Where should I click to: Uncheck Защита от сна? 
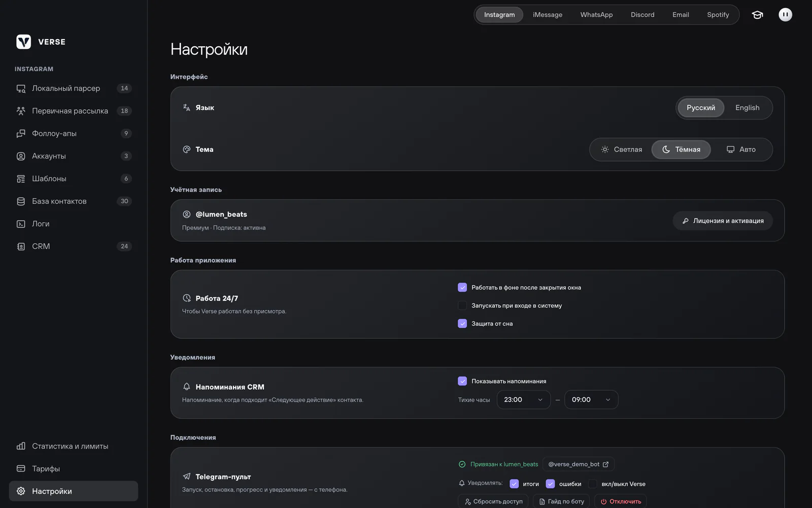(x=462, y=324)
